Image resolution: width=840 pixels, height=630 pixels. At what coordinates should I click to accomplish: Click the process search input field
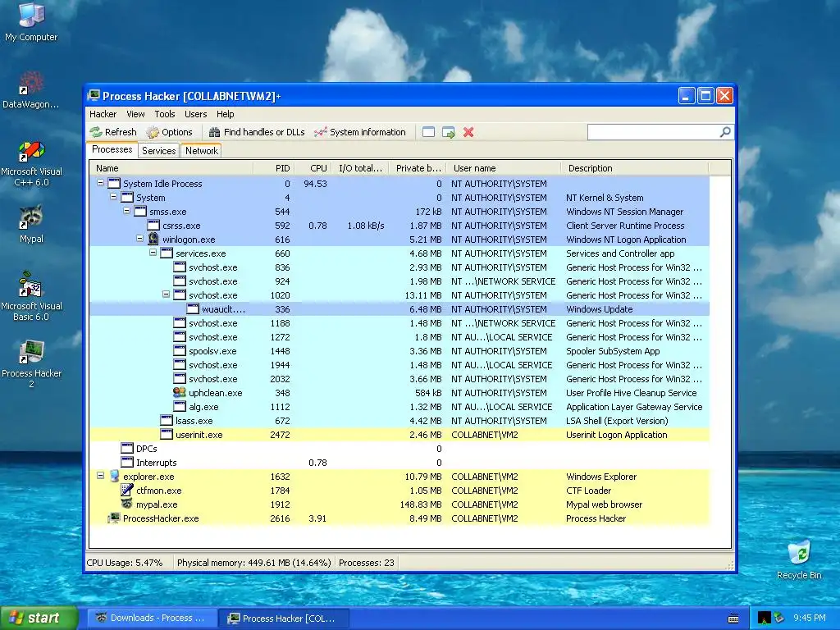point(654,132)
